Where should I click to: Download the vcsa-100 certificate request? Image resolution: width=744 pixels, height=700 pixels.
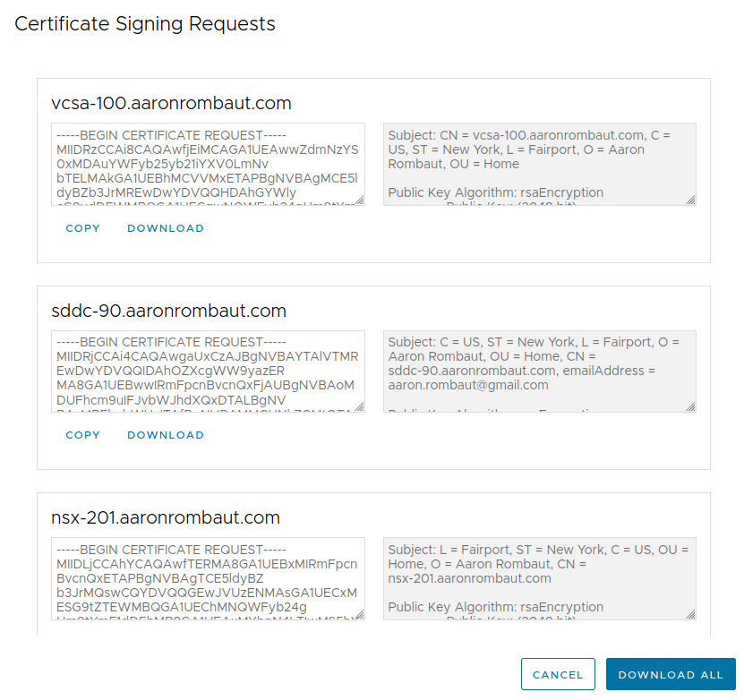point(166,228)
